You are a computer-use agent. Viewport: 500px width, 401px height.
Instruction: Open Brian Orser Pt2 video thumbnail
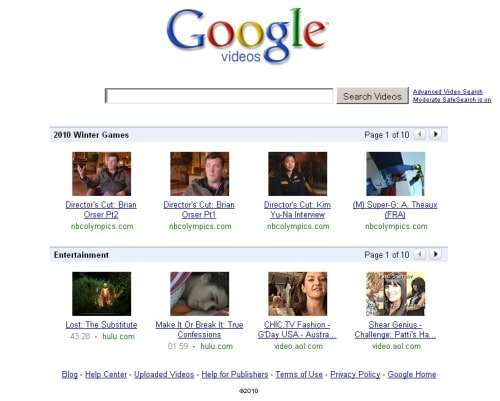[101, 174]
